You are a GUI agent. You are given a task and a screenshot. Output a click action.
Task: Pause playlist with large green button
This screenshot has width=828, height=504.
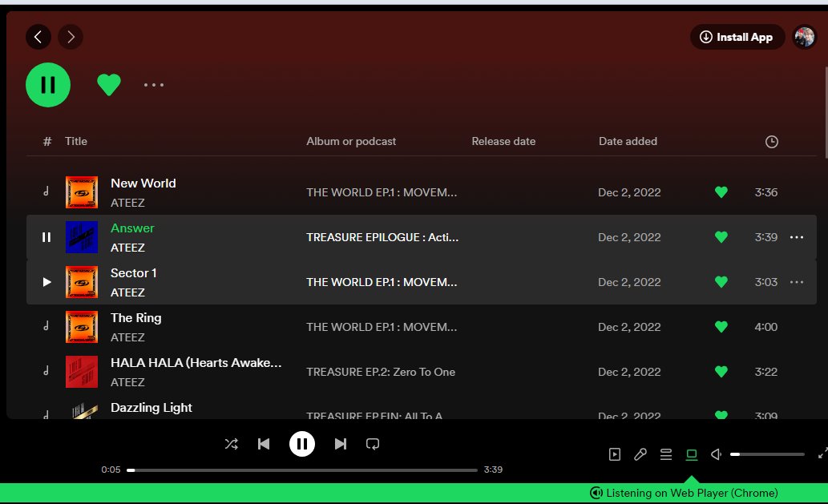[48, 85]
